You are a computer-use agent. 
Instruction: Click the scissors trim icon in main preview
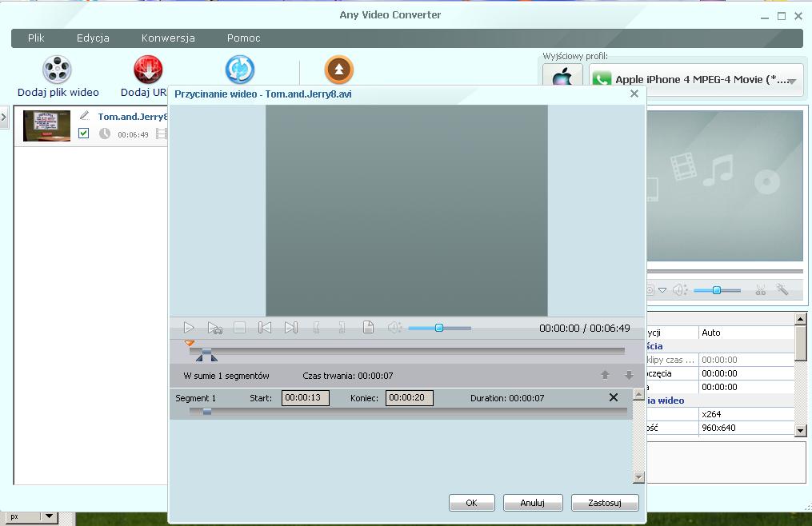click(x=760, y=290)
